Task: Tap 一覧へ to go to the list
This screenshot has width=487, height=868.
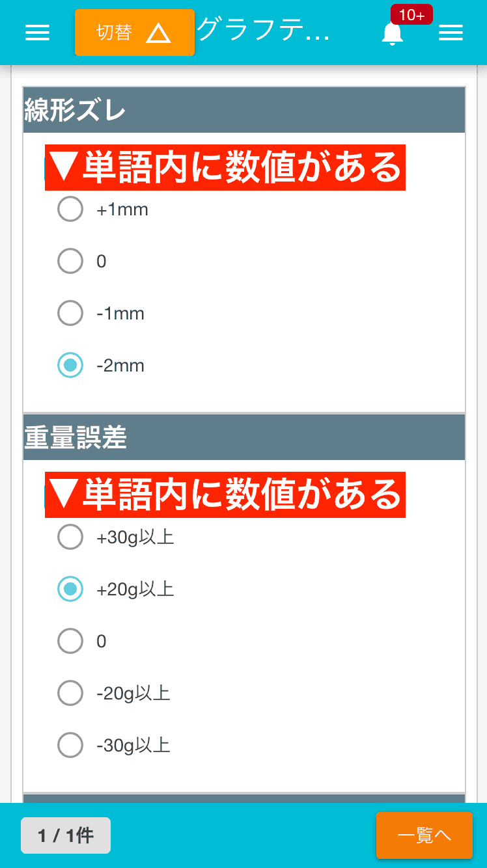Action: pos(424,835)
